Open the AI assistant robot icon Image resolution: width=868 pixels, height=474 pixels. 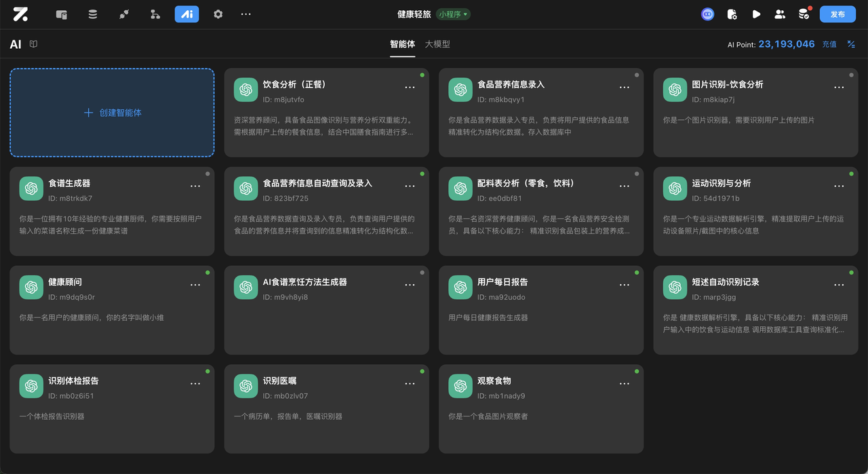coord(707,14)
